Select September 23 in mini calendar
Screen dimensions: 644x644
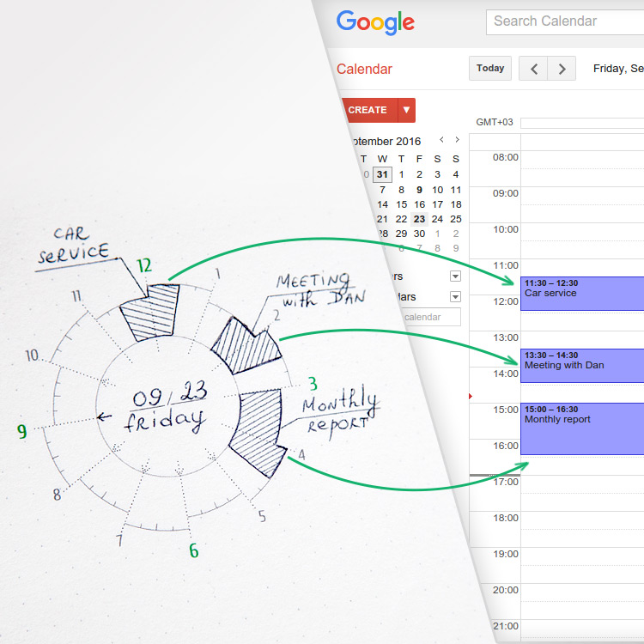click(419, 219)
